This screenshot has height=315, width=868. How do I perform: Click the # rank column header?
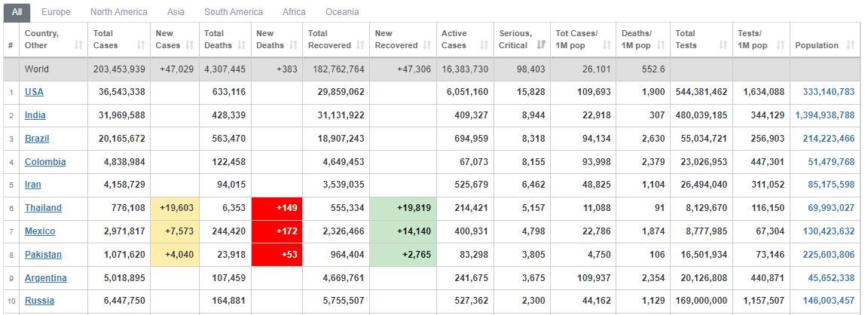tap(11, 40)
